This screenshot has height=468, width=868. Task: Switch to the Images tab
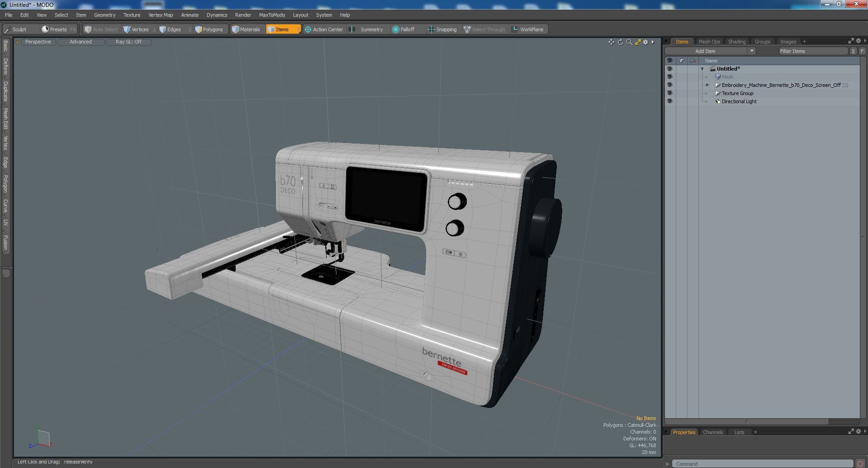pos(788,42)
